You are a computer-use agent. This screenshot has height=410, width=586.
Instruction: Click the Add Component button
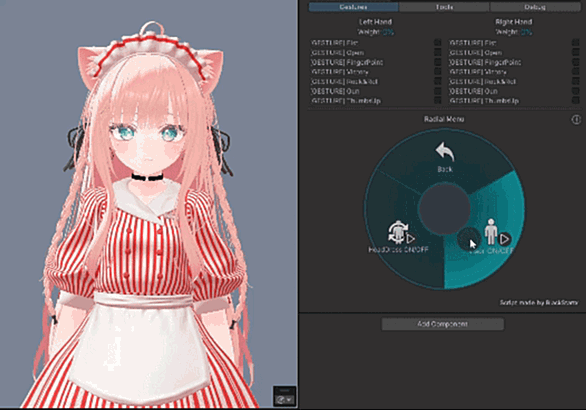(442, 324)
